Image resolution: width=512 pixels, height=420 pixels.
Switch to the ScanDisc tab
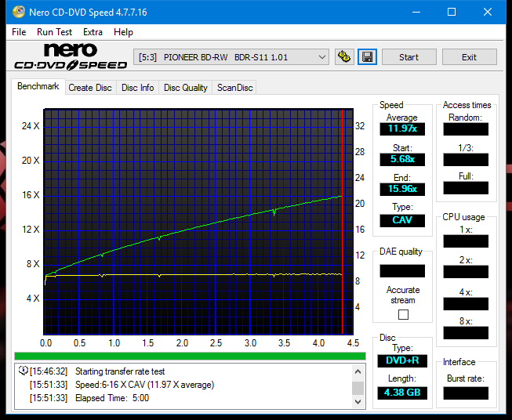[x=234, y=88]
